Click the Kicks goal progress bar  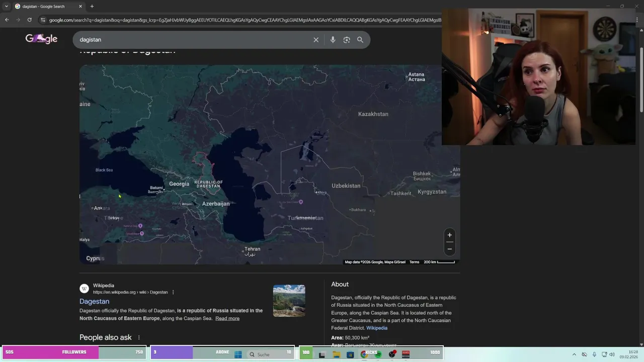371,352
